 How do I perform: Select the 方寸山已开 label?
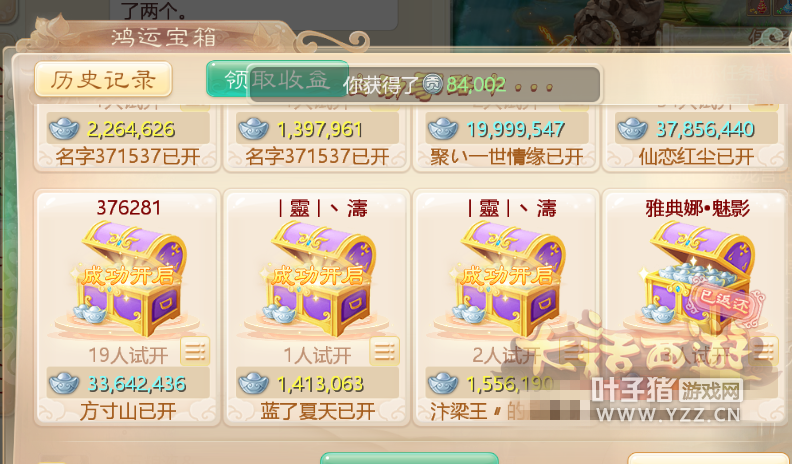pos(128,411)
